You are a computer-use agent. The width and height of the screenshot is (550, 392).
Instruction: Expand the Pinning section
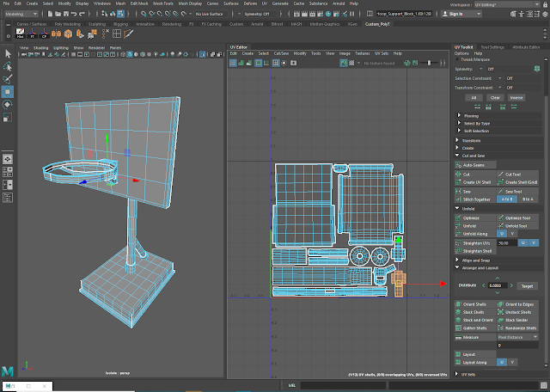pyautogui.click(x=471, y=115)
